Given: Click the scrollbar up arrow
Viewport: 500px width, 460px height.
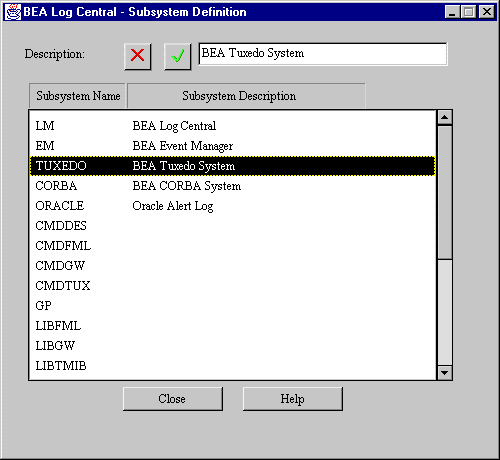Looking at the screenshot, I should 444,117.
